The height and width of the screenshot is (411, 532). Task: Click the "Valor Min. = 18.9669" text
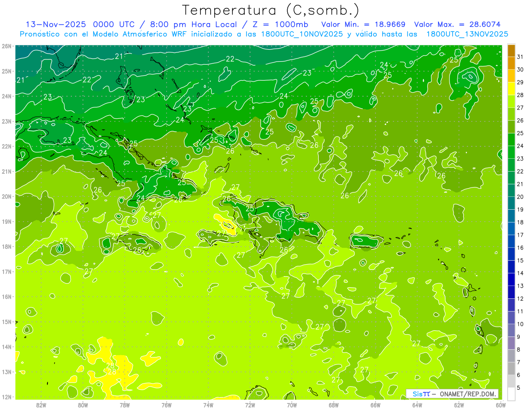tap(363, 24)
